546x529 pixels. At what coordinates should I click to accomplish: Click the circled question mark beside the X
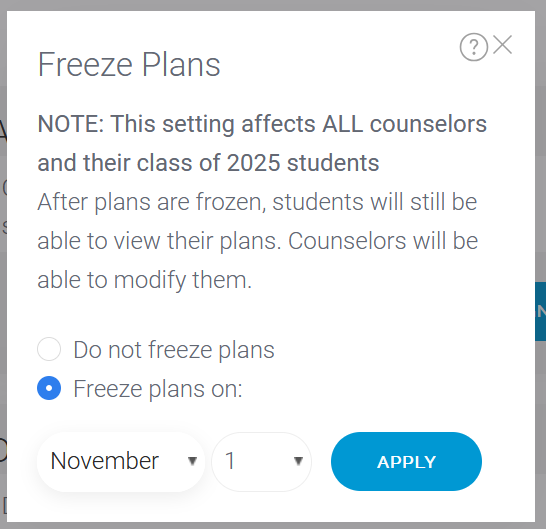474,47
